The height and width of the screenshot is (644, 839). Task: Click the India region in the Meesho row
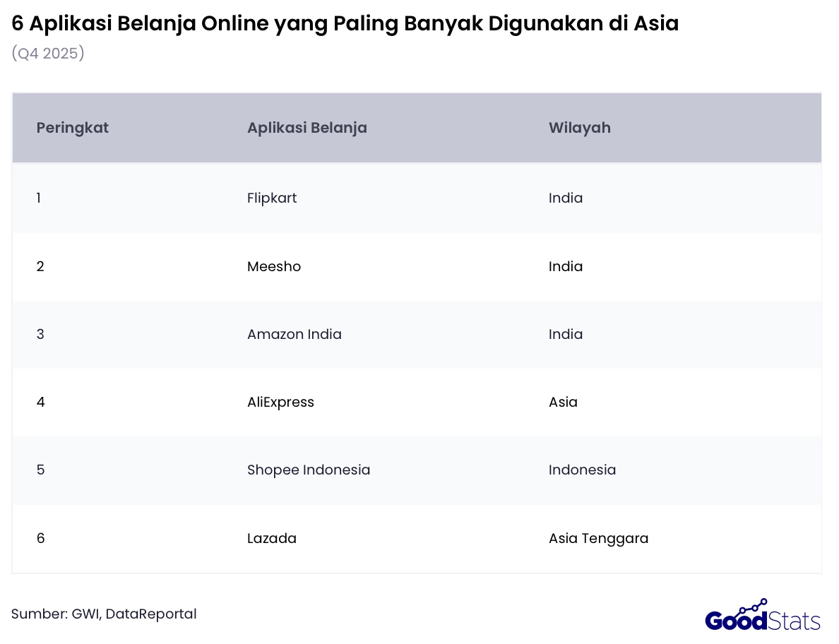[566, 266]
